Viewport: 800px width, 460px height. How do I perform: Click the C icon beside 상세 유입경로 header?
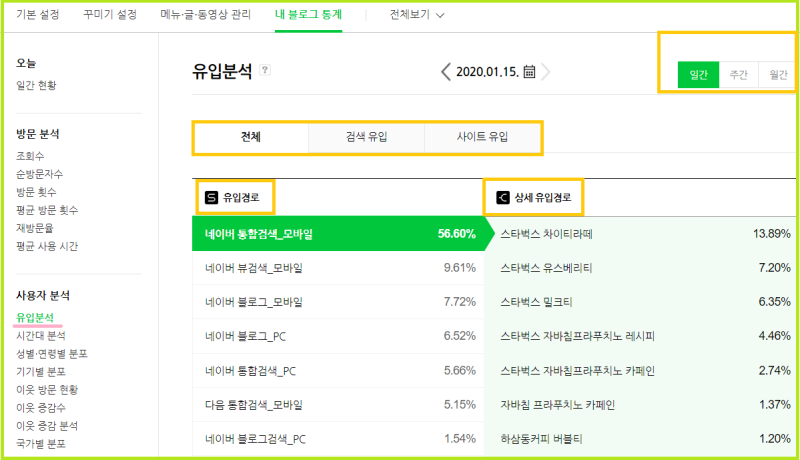tap(503, 197)
